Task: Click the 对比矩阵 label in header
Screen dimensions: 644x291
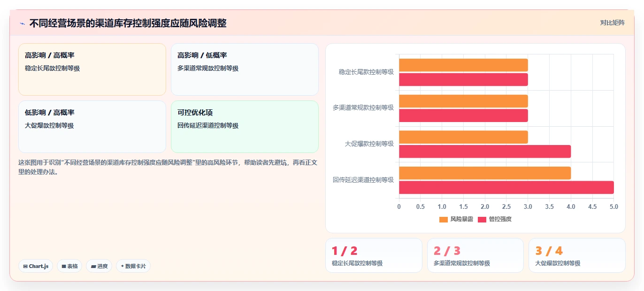Action: 612,23
